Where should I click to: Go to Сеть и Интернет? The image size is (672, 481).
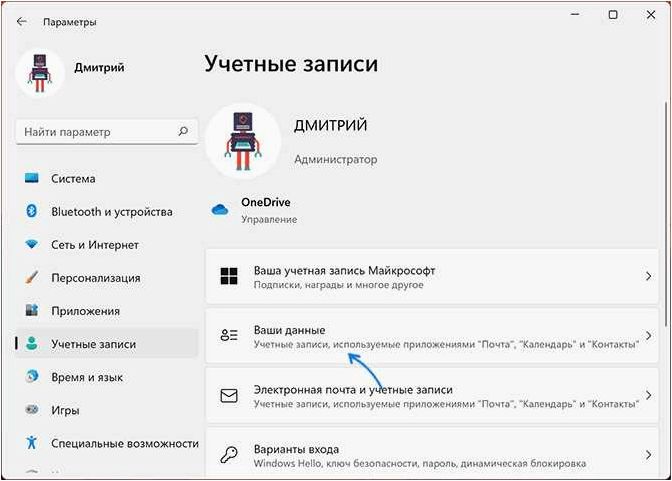point(107,245)
